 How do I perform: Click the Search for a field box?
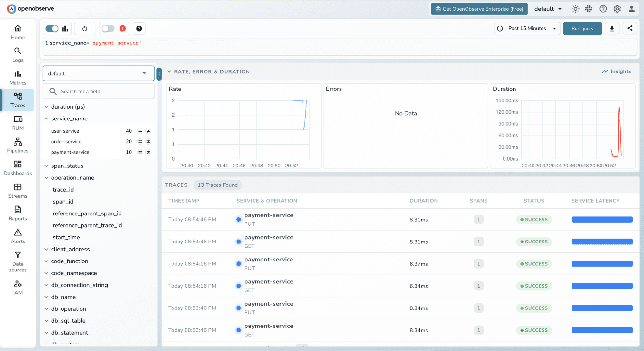coord(99,91)
